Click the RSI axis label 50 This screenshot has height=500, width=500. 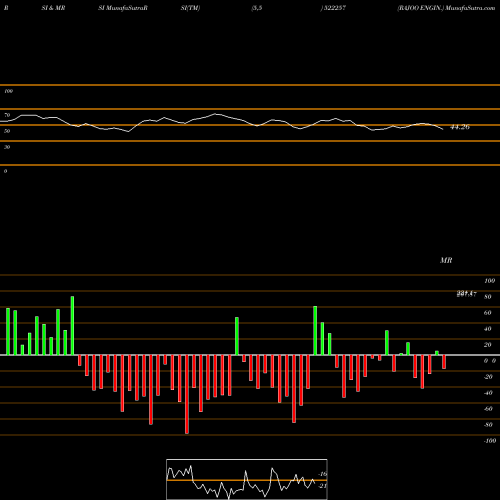[7, 131]
